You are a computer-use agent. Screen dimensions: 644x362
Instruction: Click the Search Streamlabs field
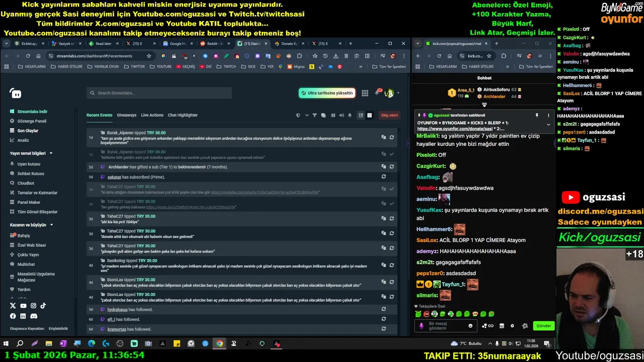[x=159, y=93]
